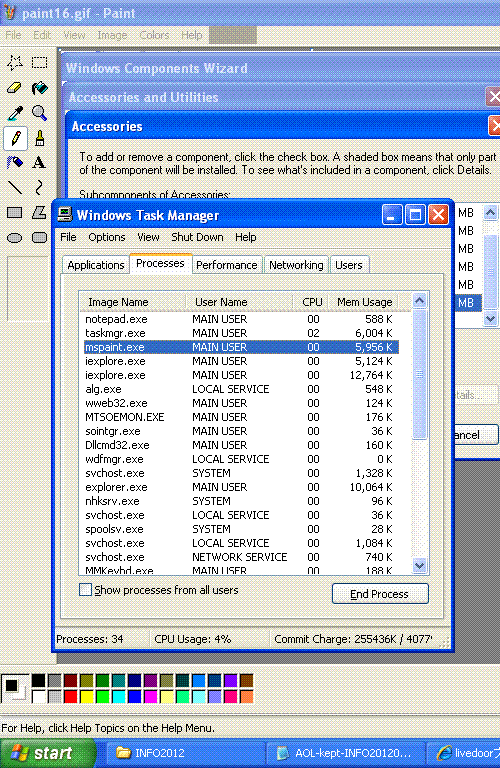Screen dimensions: 500x768
Task: Select the Ellipse tool in Paint
Action: click(15, 238)
